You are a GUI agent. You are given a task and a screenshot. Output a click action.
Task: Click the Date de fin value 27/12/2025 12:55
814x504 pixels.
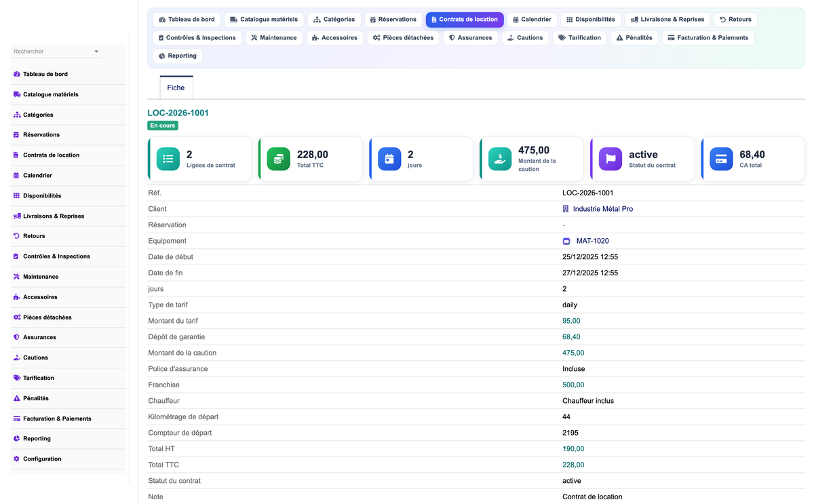click(x=590, y=273)
